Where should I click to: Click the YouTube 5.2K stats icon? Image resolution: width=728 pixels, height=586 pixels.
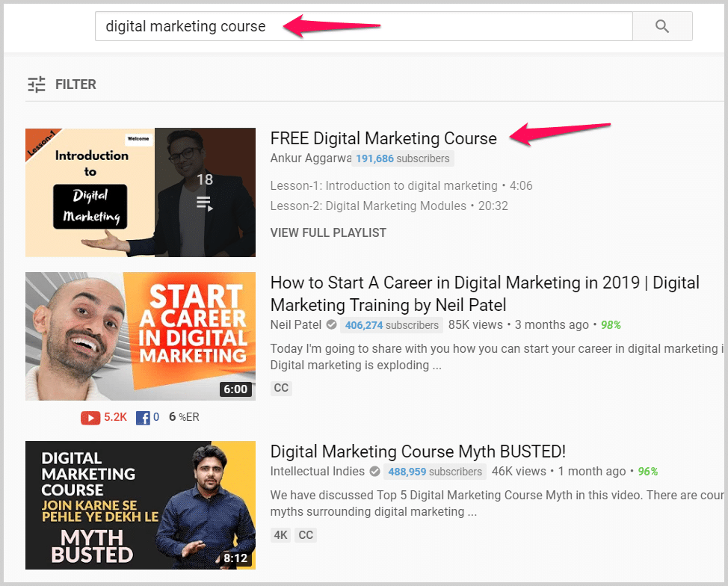(x=90, y=417)
